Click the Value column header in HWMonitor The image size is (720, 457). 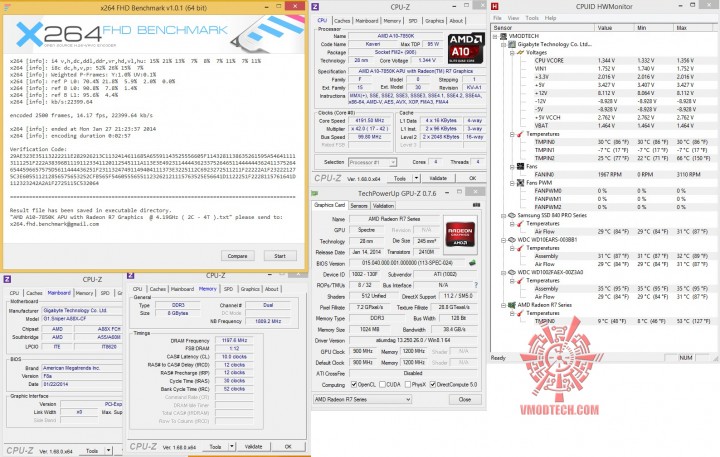tap(614, 28)
